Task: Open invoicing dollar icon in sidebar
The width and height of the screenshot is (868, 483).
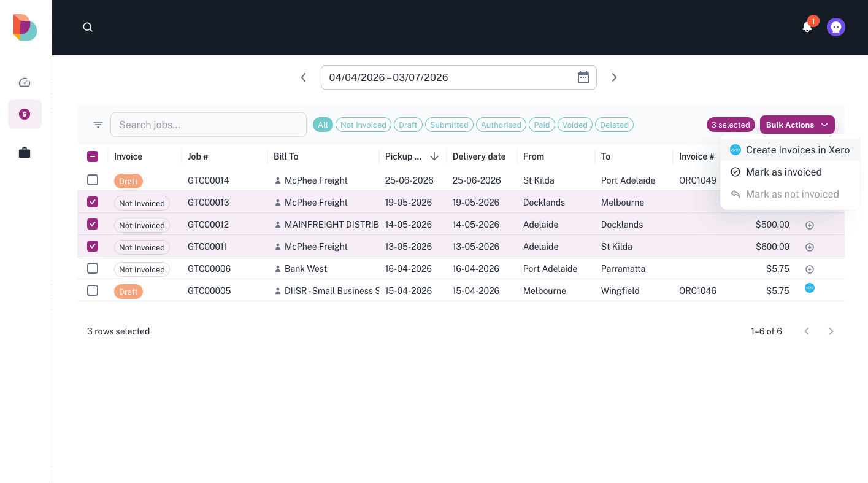Action: tap(25, 114)
